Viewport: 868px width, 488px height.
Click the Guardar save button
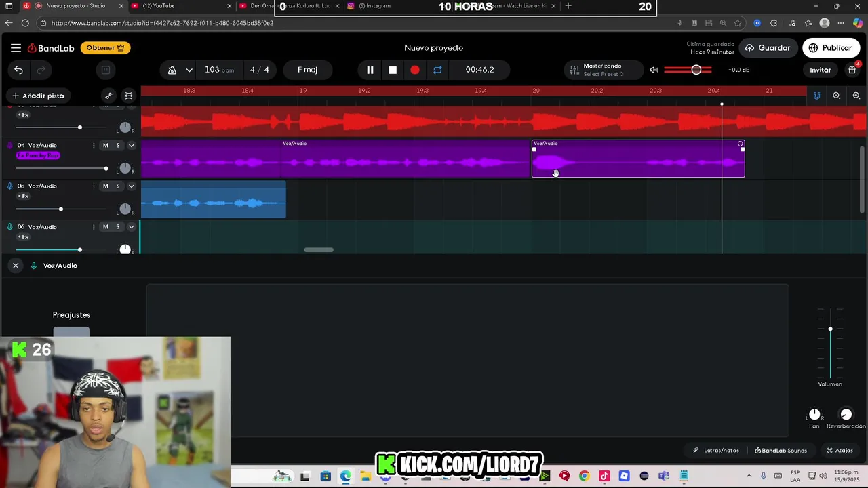(768, 48)
